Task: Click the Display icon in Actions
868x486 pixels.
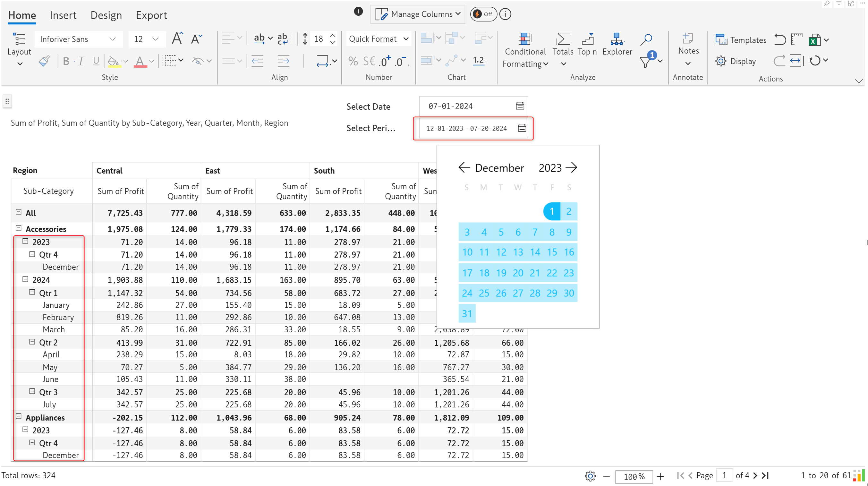Action: point(721,61)
